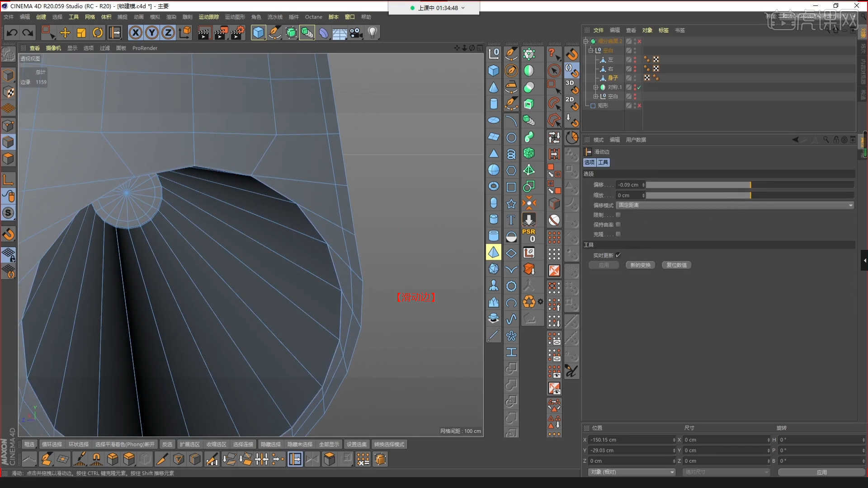Click the 全部显示 button

[329, 445]
